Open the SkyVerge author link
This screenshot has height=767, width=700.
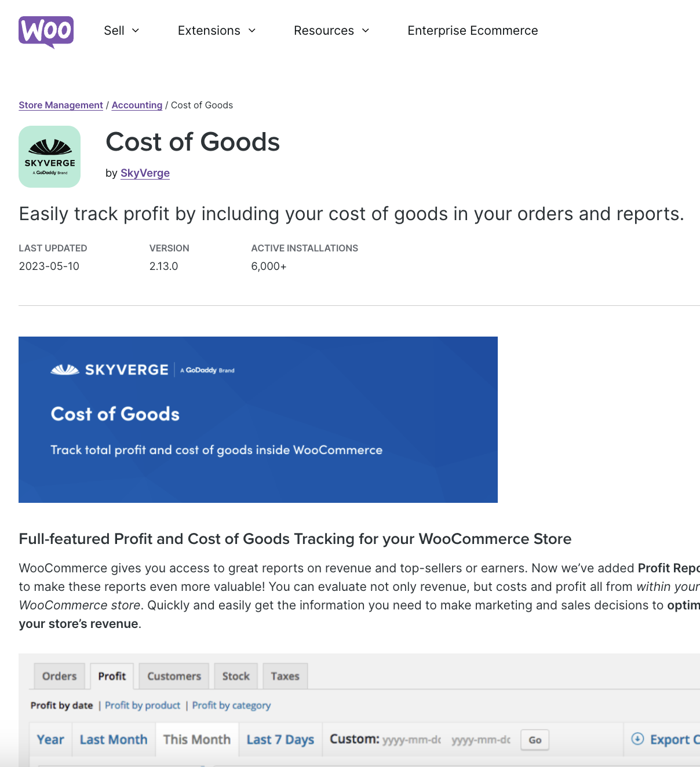click(x=145, y=173)
